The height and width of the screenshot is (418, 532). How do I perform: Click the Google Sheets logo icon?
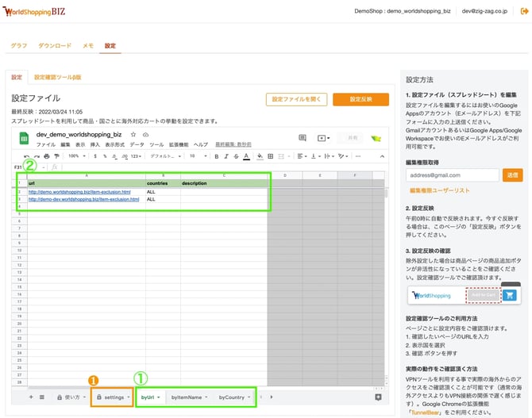[x=25, y=140]
